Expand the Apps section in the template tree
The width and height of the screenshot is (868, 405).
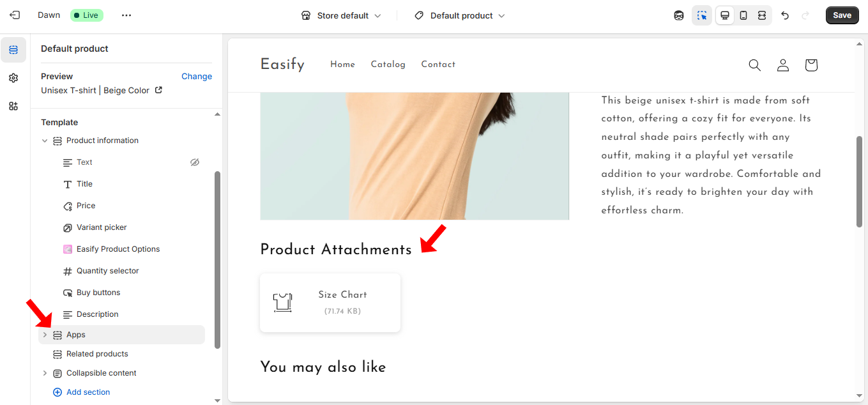pos(45,334)
